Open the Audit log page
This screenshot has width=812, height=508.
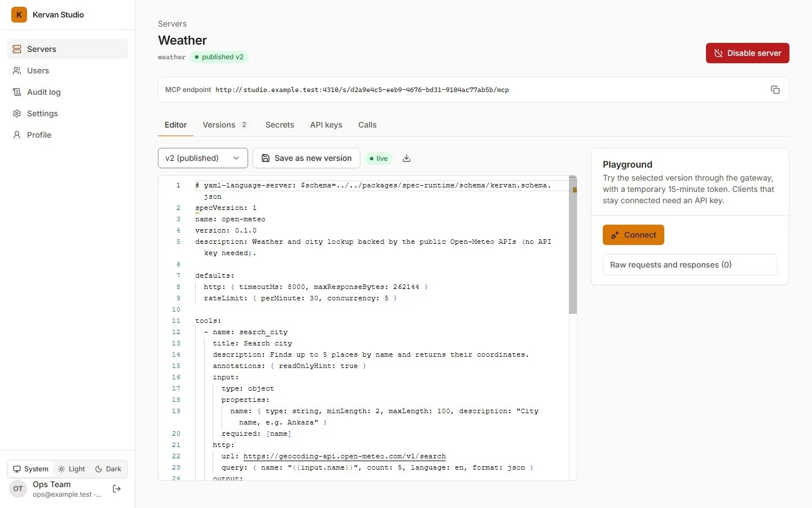pos(68,92)
